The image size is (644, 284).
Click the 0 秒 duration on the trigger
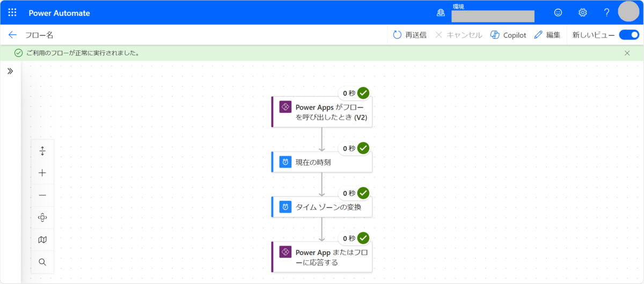349,93
